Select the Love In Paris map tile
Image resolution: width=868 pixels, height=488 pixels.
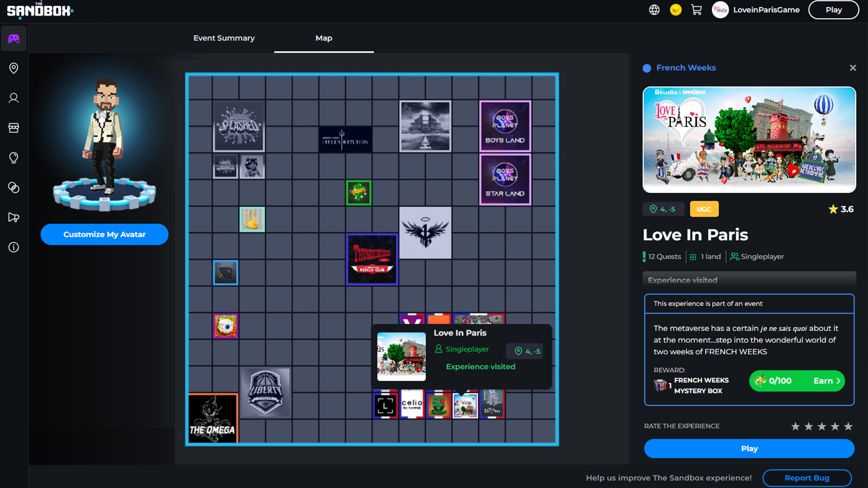point(465,405)
